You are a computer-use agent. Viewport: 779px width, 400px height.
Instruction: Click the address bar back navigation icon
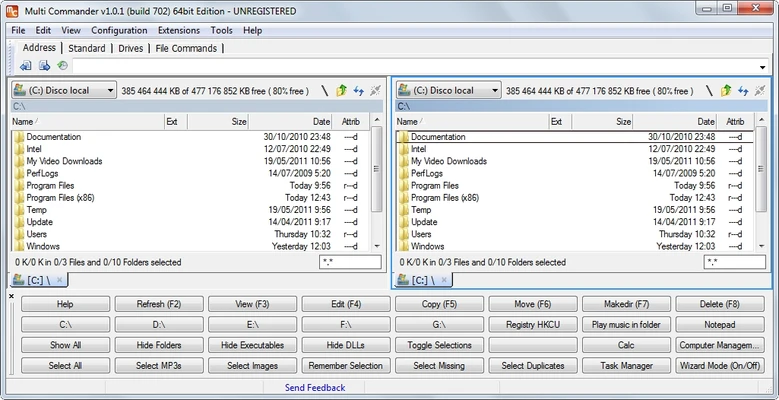(x=26, y=66)
